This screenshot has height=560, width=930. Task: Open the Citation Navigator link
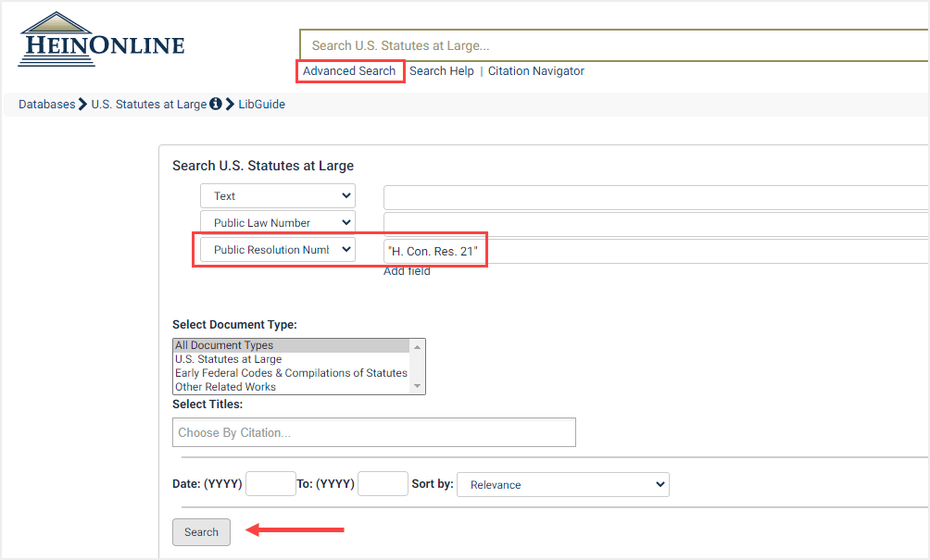pos(535,71)
